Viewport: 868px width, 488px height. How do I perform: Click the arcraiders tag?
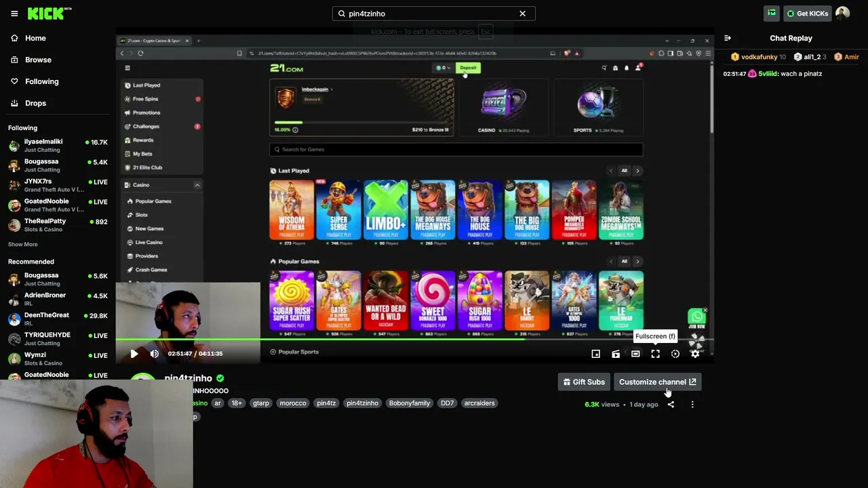point(479,403)
